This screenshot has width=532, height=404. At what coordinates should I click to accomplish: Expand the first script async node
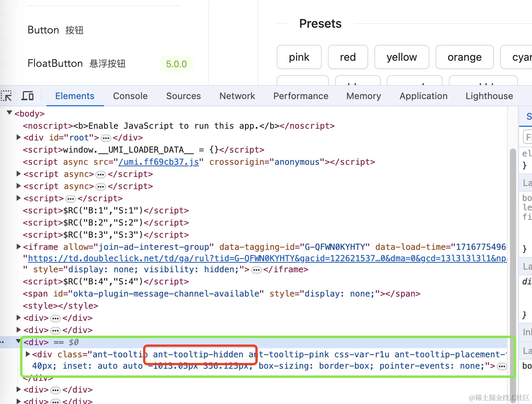[x=19, y=174]
